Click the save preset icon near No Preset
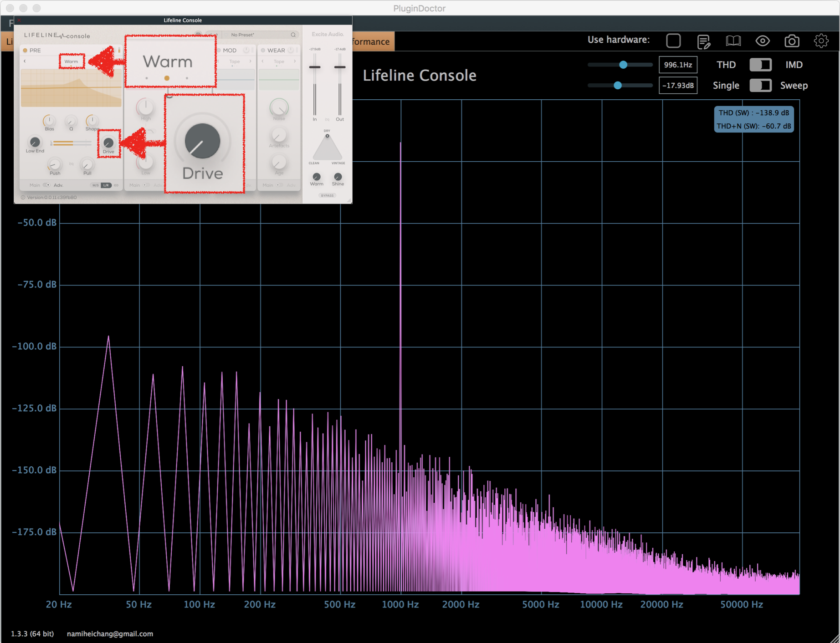The image size is (840, 643). click(x=198, y=35)
